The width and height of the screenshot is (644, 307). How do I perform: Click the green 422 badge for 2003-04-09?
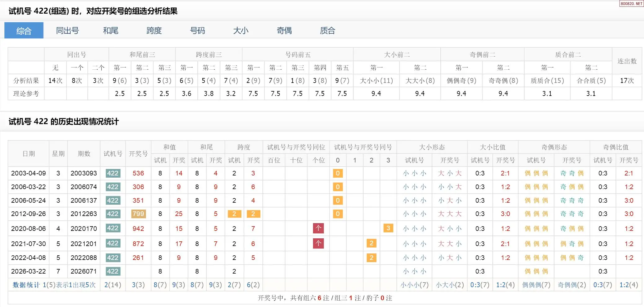[113, 173]
